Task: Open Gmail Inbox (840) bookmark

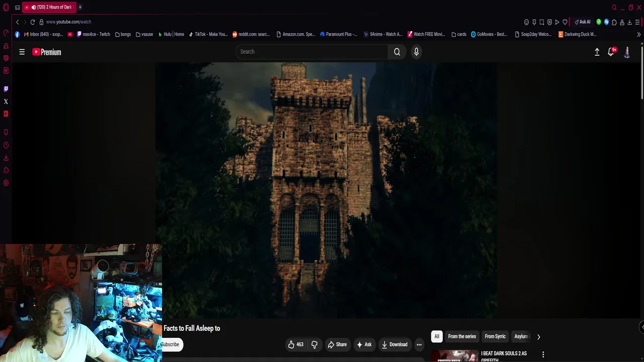Action: click(43, 34)
